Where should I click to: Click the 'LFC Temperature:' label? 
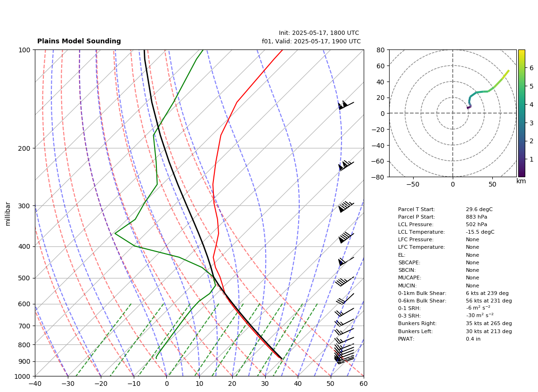pyautogui.click(x=421, y=247)
